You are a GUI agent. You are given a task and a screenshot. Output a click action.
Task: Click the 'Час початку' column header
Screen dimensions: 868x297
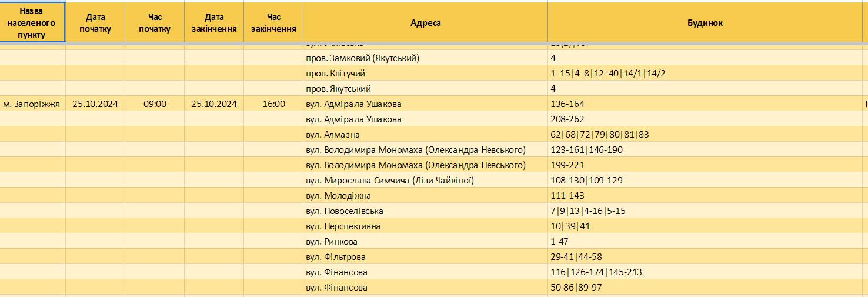[155, 22]
